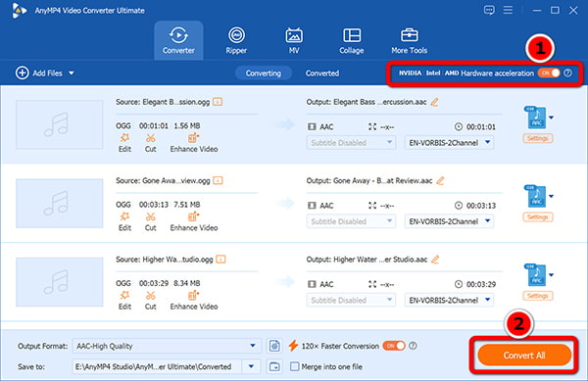
Task: Open Subtitle Disabled dropdown for Elegant Bass
Action: [351, 143]
